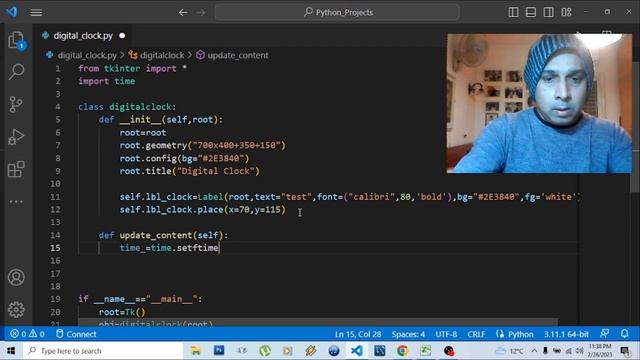Select the digital_clock.py editor tab

coord(83,36)
